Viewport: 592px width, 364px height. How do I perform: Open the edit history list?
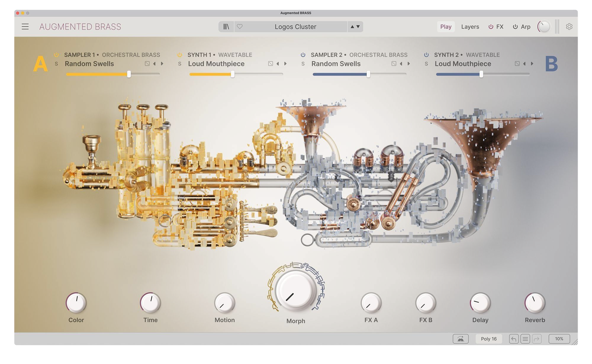525,339
